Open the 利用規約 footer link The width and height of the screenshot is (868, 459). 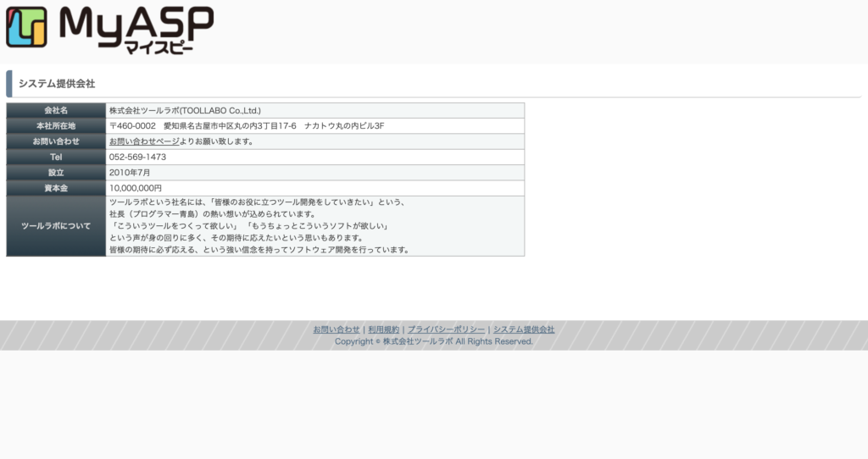point(383,329)
